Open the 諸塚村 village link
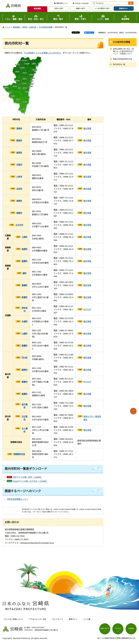139x644 pixels. [24, 370]
